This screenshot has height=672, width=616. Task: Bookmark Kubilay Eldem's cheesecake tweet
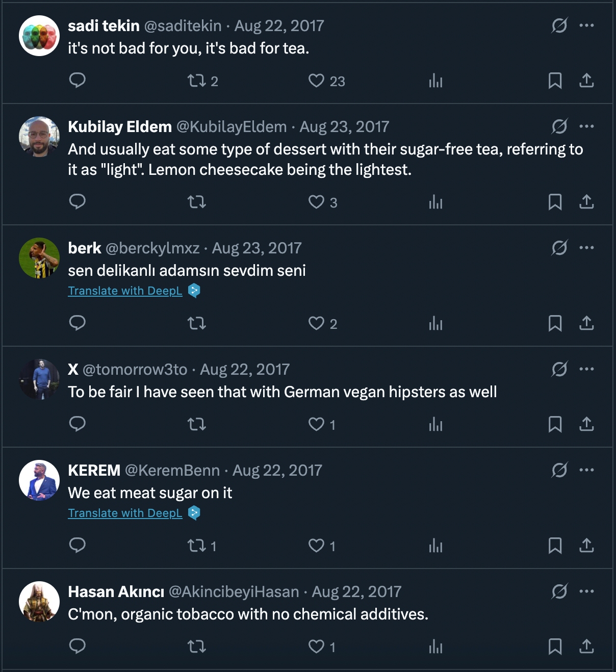[555, 202]
